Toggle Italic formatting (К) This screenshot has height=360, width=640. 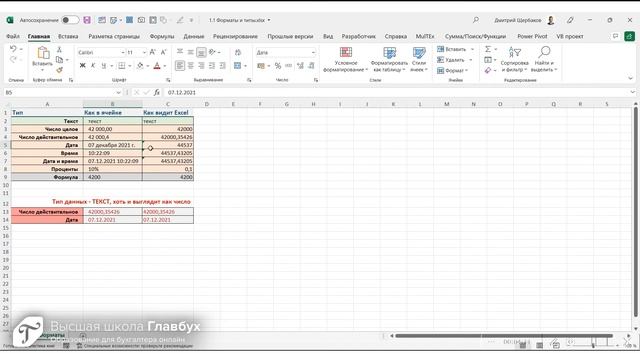pyautogui.click(x=93, y=66)
